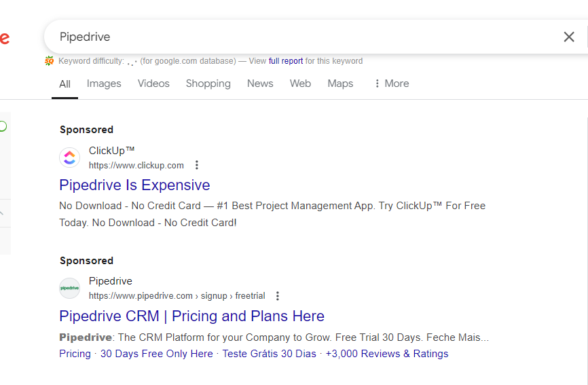Open the 'Pipedrive Is Expensive' ad headline

(134, 185)
